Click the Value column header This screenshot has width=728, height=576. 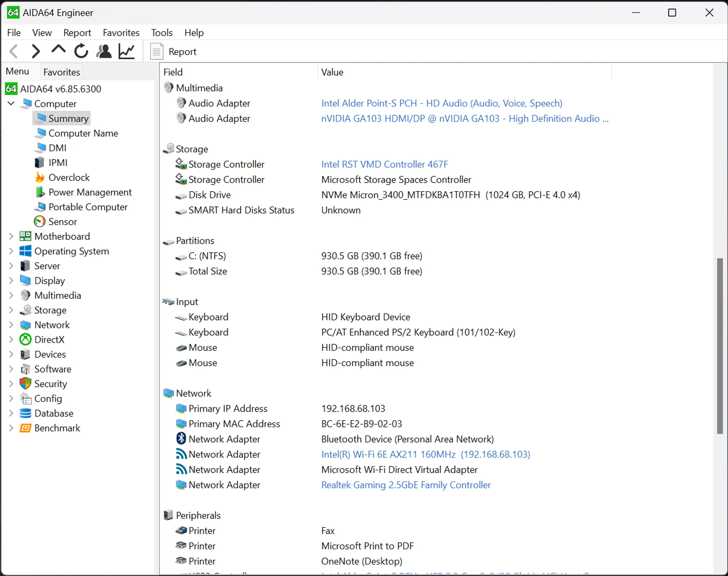point(464,72)
